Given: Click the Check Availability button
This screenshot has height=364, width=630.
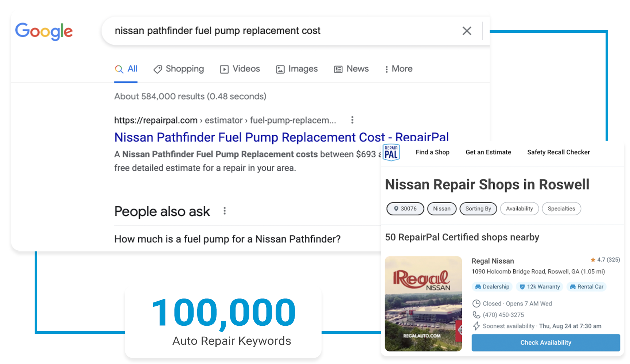Looking at the screenshot, I should tap(546, 343).
